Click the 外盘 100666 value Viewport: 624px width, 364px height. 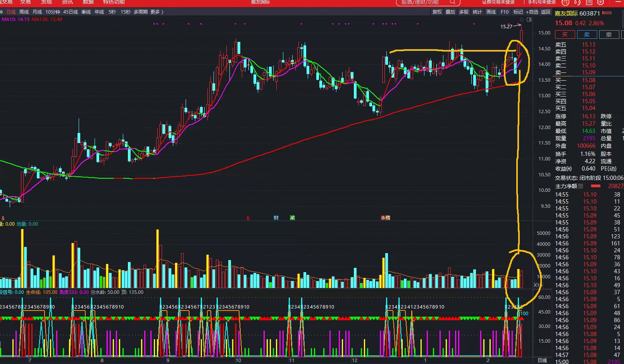[586, 146]
